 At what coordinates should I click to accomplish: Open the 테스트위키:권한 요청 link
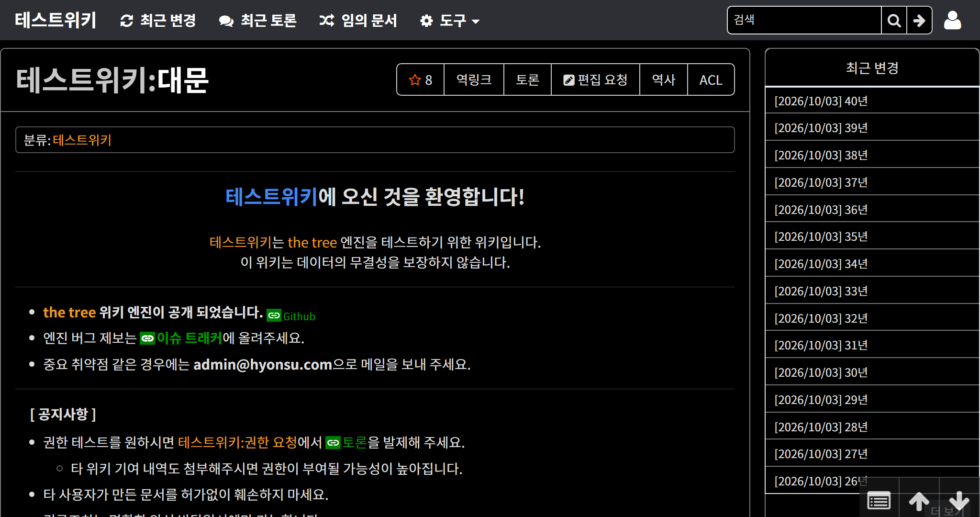pos(237,442)
